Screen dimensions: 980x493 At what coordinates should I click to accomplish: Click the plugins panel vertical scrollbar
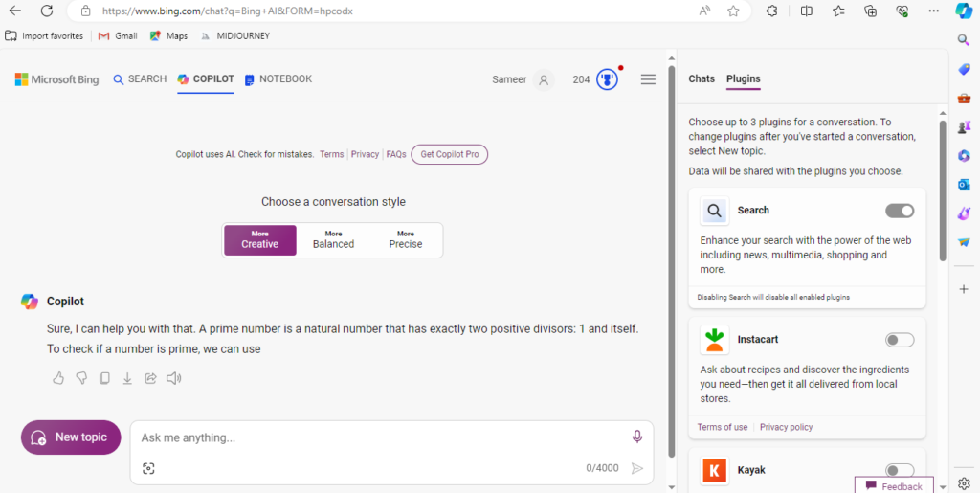pos(943,190)
